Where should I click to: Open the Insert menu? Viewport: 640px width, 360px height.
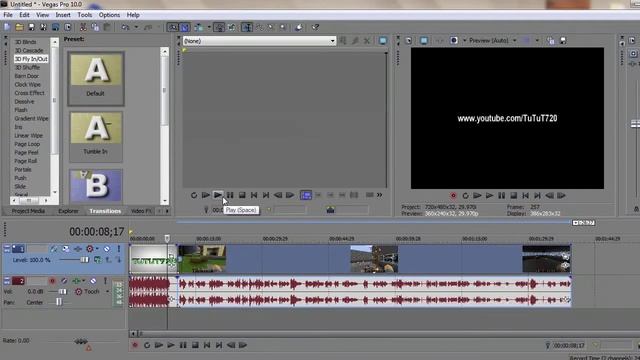pyautogui.click(x=63, y=15)
